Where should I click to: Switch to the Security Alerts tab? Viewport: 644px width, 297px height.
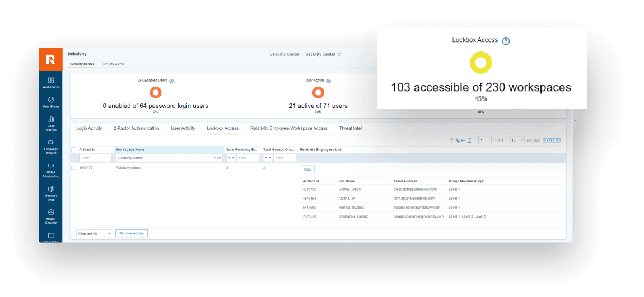(113, 64)
